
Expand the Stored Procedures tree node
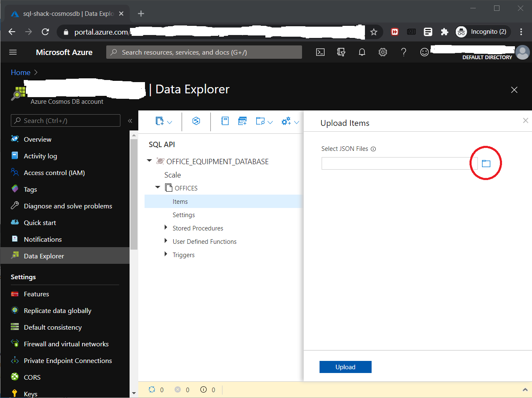tap(166, 228)
